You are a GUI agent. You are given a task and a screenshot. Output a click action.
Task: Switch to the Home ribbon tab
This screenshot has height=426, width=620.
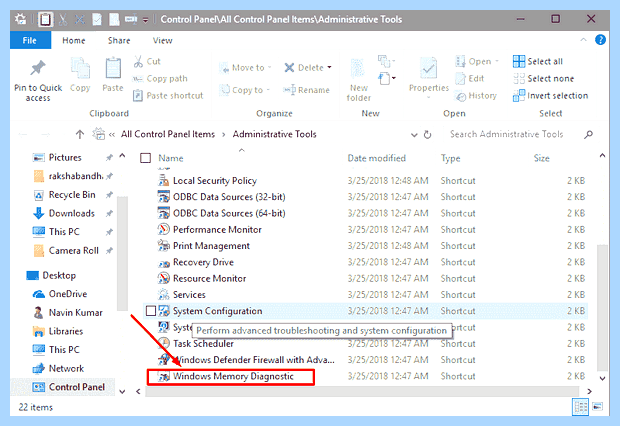pyautogui.click(x=74, y=40)
